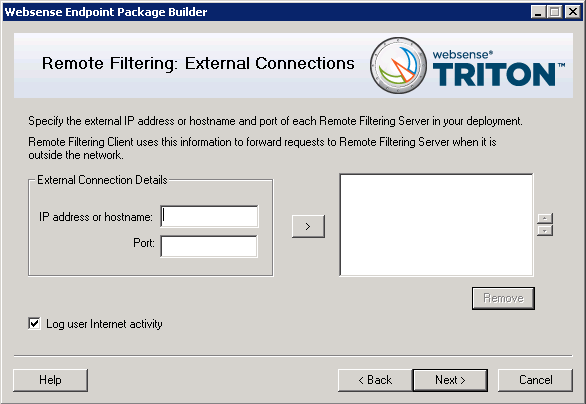Click the Websense TRITON compass logo
This screenshot has width=586, height=404.
coord(398,65)
